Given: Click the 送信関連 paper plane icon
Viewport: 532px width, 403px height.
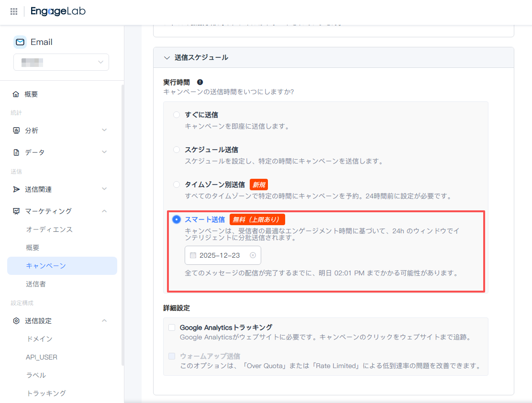Looking at the screenshot, I should coord(16,189).
